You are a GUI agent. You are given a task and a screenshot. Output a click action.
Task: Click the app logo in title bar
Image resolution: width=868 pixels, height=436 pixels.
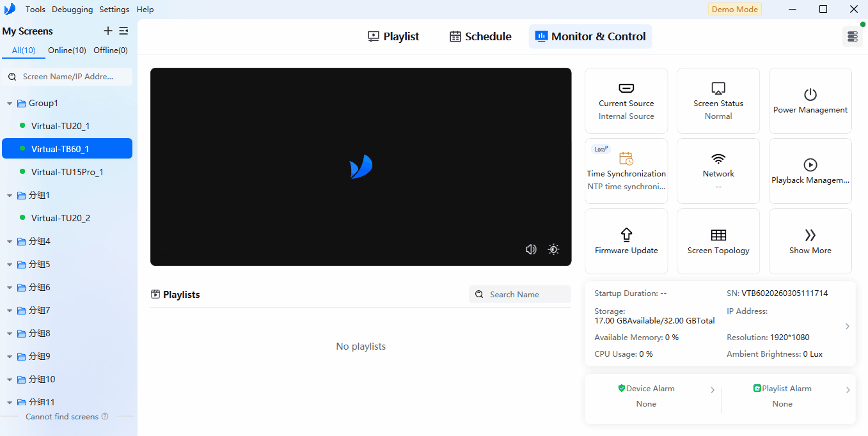(10, 9)
